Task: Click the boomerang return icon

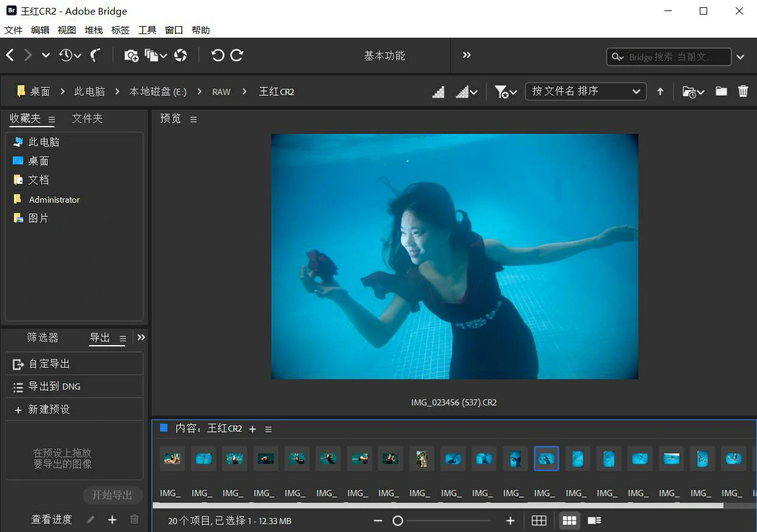Action: (x=95, y=55)
